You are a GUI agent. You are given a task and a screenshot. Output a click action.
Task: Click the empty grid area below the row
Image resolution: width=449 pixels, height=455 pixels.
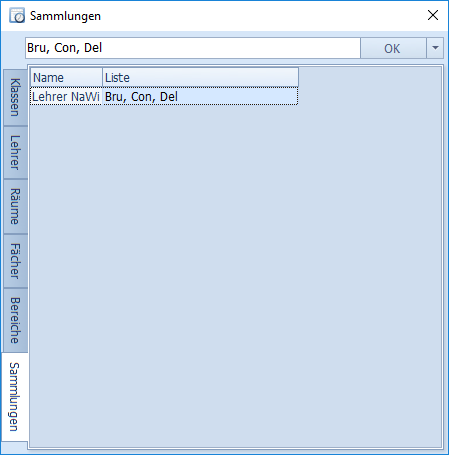coord(235,276)
